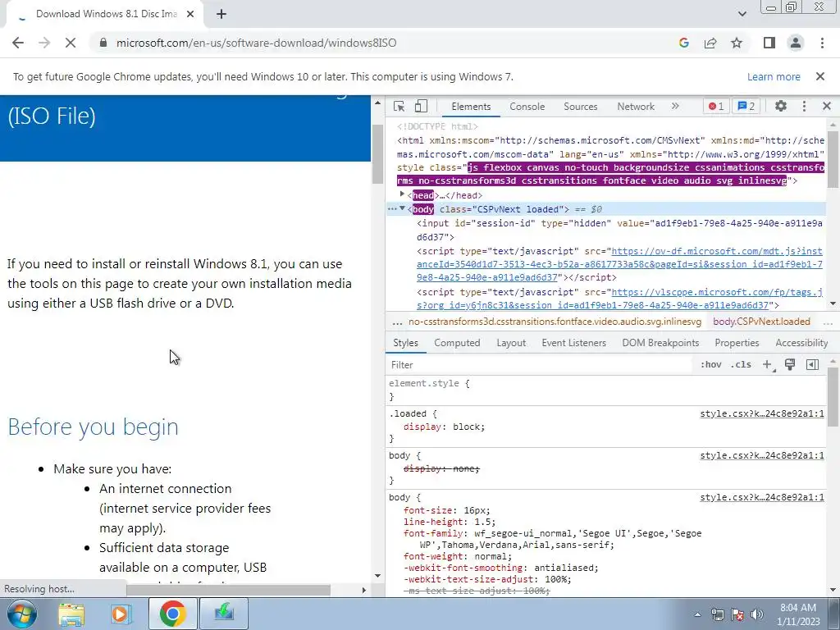Click the page horizontal scroll right arrow
840x630 pixels.
click(x=363, y=590)
